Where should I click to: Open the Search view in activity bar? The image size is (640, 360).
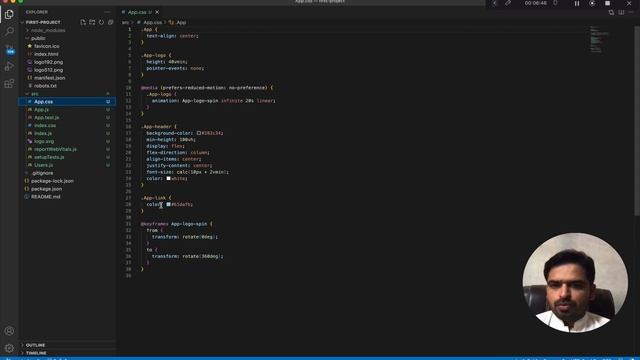tap(9, 31)
